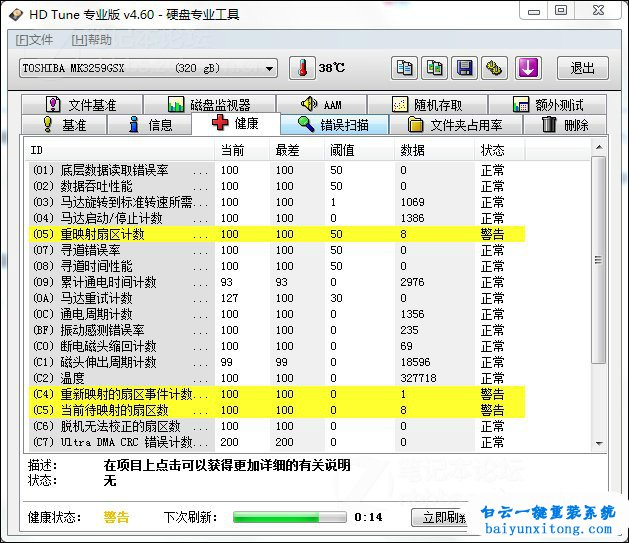Click the 阈值 column header
The height and width of the screenshot is (543, 629).
pyautogui.click(x=360, y=150)
